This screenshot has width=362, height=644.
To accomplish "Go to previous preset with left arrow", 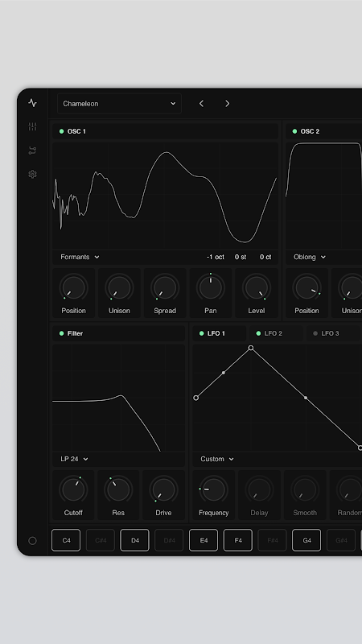I will click(201, 104).
